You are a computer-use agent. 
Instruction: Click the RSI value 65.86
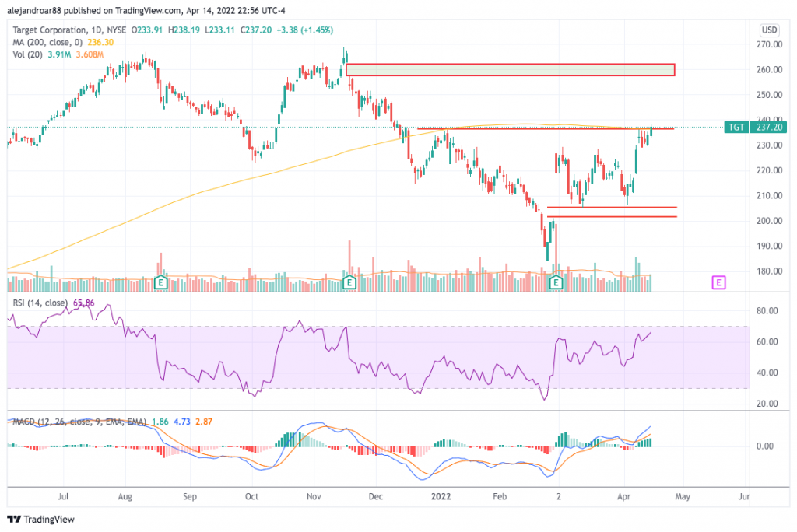click(84, 303)
